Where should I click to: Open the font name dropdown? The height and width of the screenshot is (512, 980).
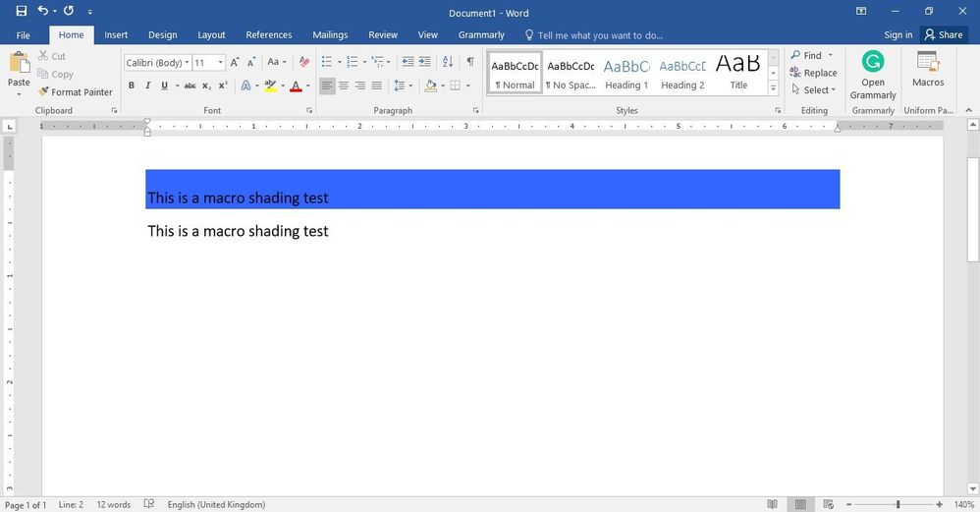point(187,63)
